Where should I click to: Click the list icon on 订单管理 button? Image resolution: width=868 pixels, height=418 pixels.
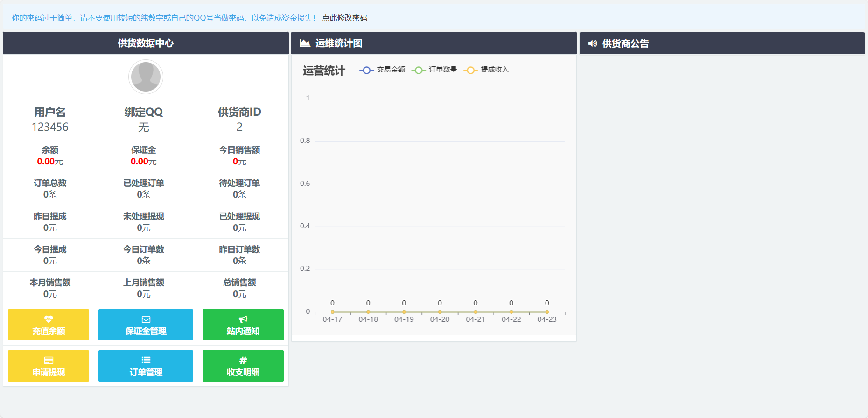146,360
